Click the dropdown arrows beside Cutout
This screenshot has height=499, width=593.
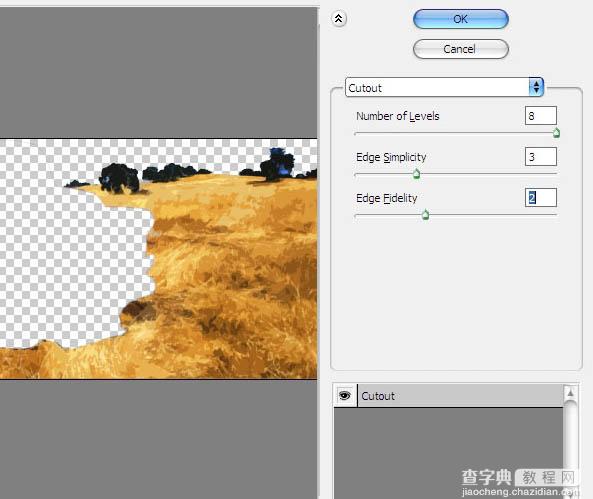(x=536, y=87)
